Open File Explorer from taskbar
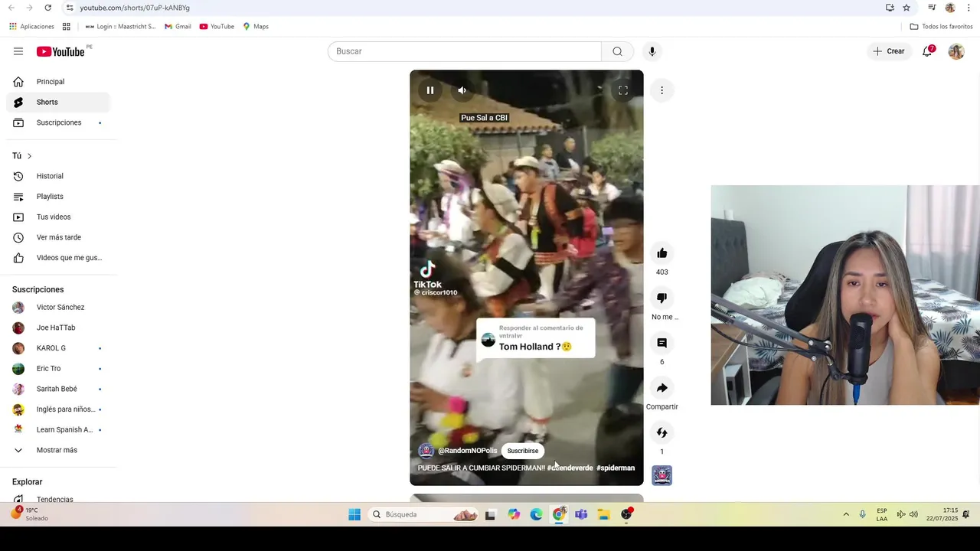This screenshot has height=551, width=980. [x=604, y=514]
